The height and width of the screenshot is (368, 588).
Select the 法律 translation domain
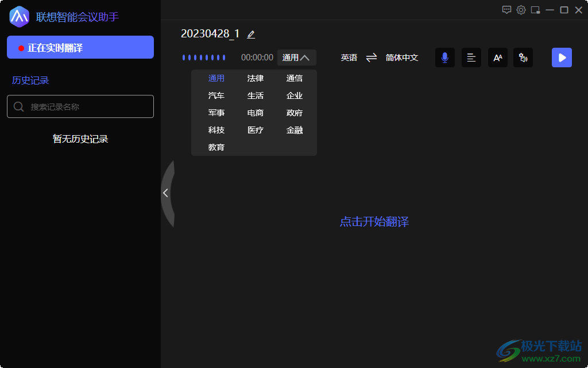[256, 78]
